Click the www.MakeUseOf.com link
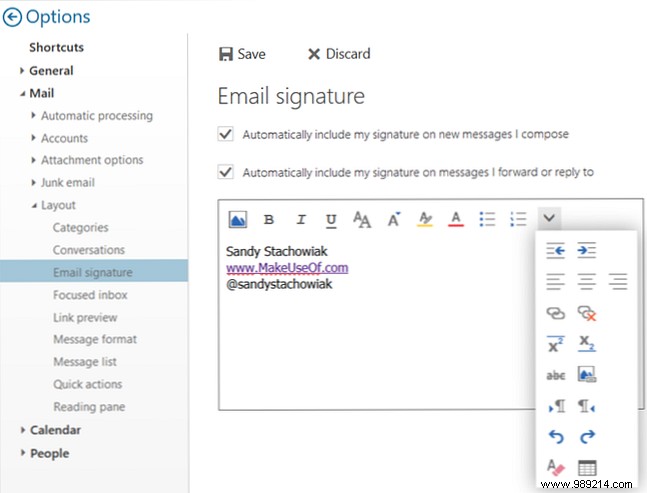The image size is (647, 493). [287, 268]
